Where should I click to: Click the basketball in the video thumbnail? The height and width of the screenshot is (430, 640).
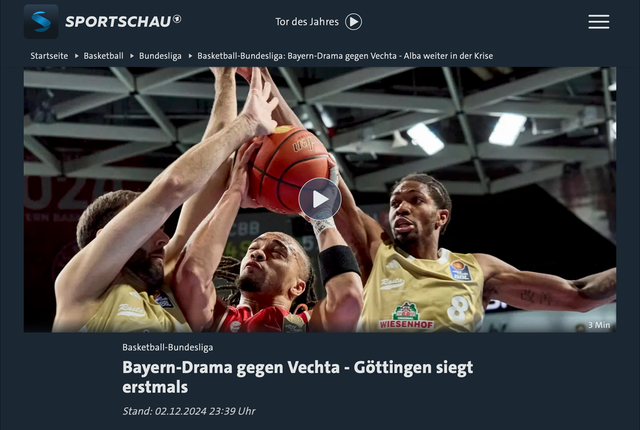[x=289, y=170]
